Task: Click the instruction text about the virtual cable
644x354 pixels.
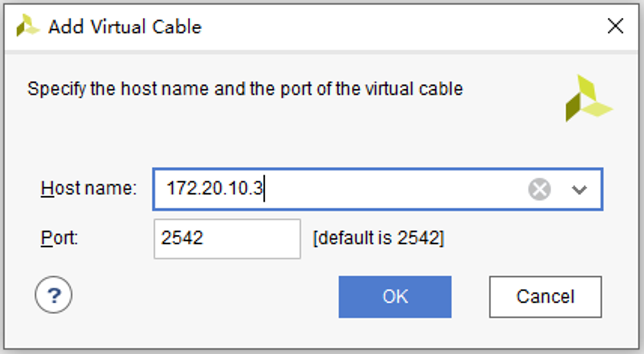Action: pyautogui.click(x=245, y=89)
